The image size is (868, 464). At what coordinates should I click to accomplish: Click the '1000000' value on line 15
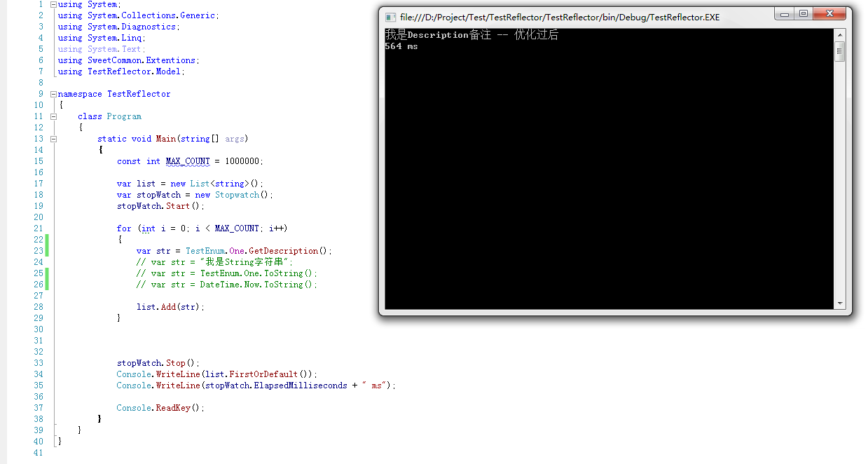click(242, 161)
